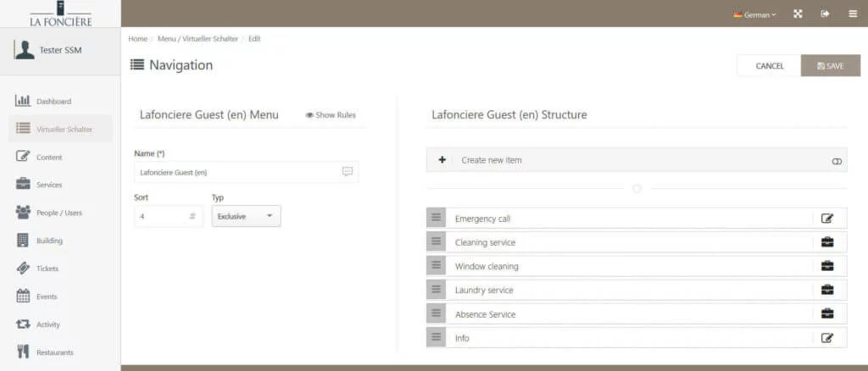
Task: Click the Save button
Action: click(830, 66)
